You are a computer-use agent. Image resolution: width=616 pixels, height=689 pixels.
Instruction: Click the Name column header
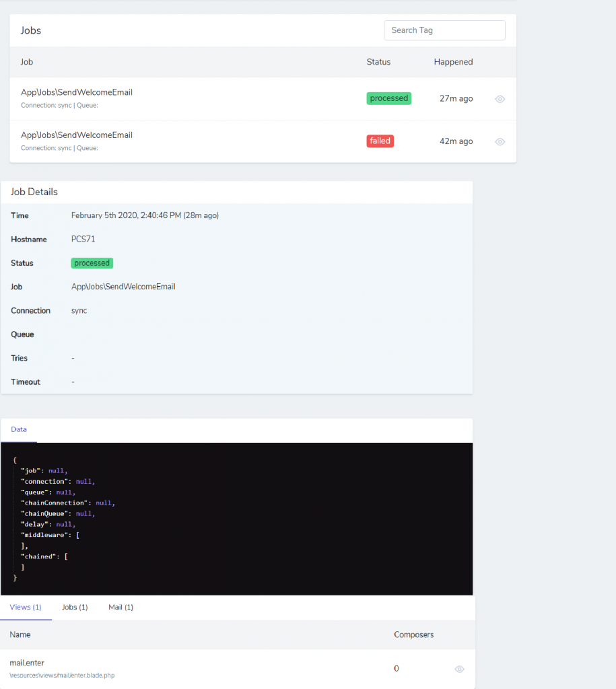tap(20, 634)
